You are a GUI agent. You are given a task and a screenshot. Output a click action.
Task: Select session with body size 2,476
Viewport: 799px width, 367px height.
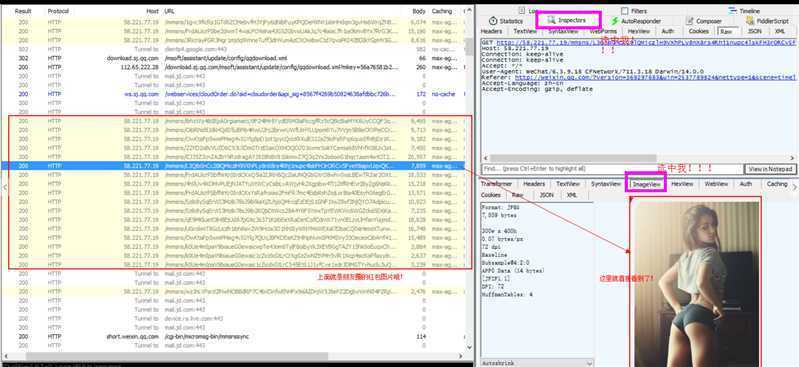tap(234, 292)
